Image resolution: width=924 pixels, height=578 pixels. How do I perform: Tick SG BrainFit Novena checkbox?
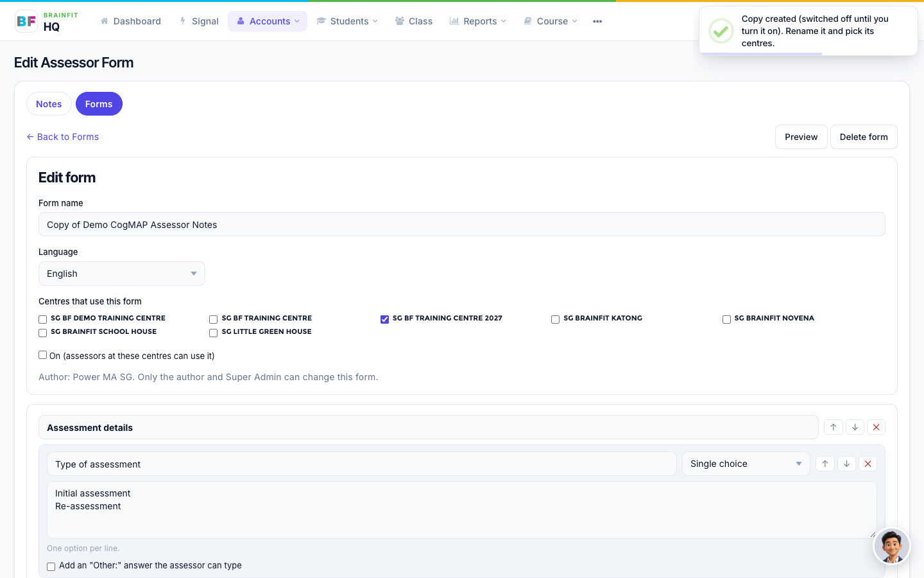726,319
